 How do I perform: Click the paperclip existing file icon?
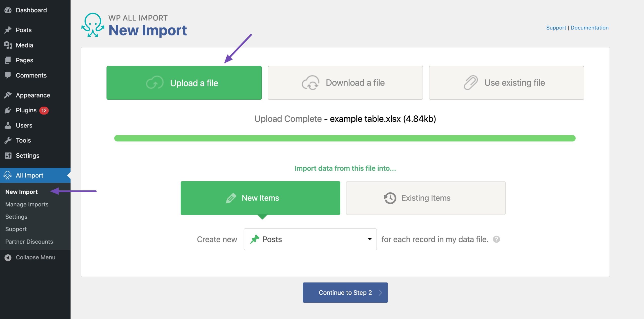[471, 82]
